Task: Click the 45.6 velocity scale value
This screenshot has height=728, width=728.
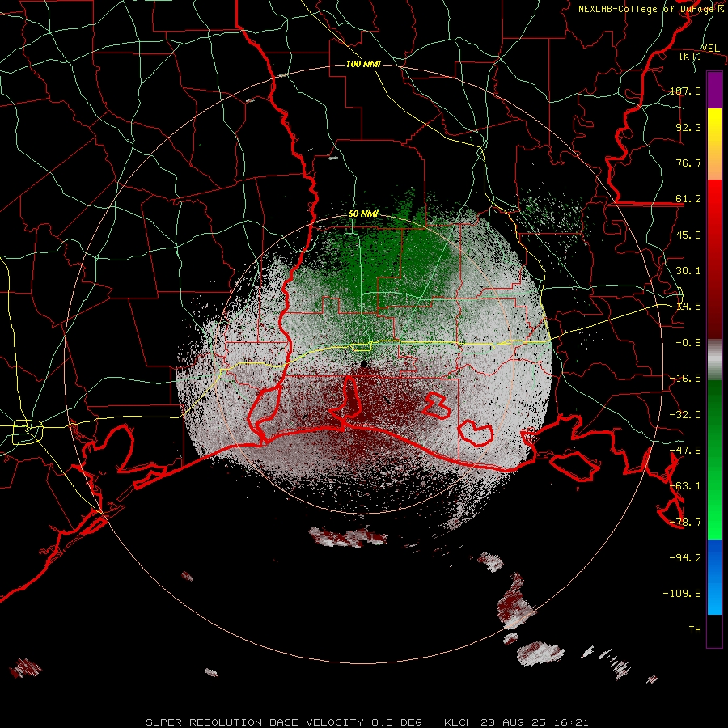Action: 688,235
